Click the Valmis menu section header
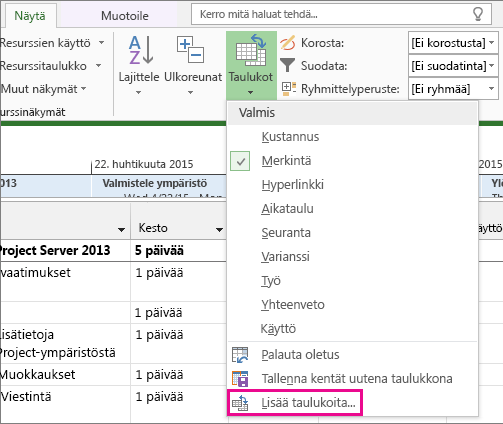The image size is (503, 424). (x=353, y=113)
